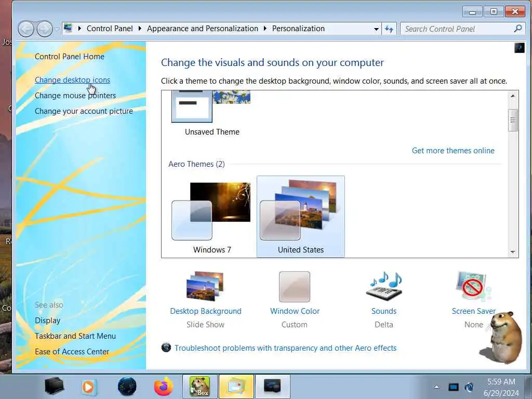Click the Sounds text link

point(384,311)
